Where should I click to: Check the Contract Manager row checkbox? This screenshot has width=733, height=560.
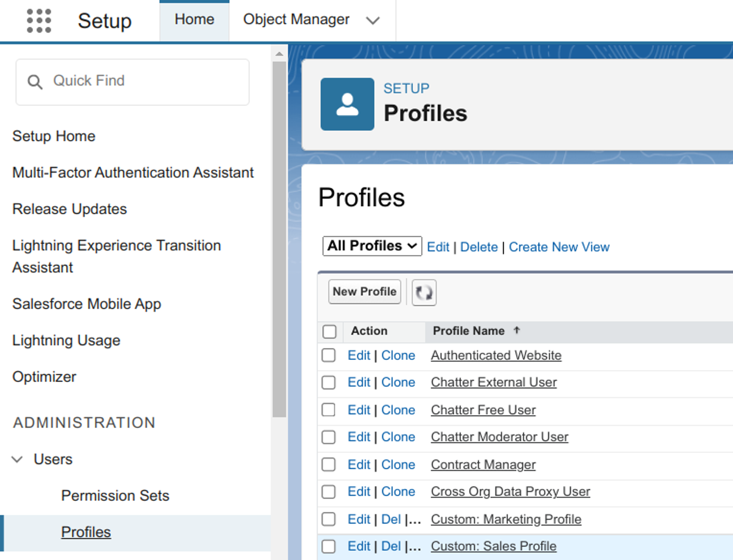click(328, 464)
